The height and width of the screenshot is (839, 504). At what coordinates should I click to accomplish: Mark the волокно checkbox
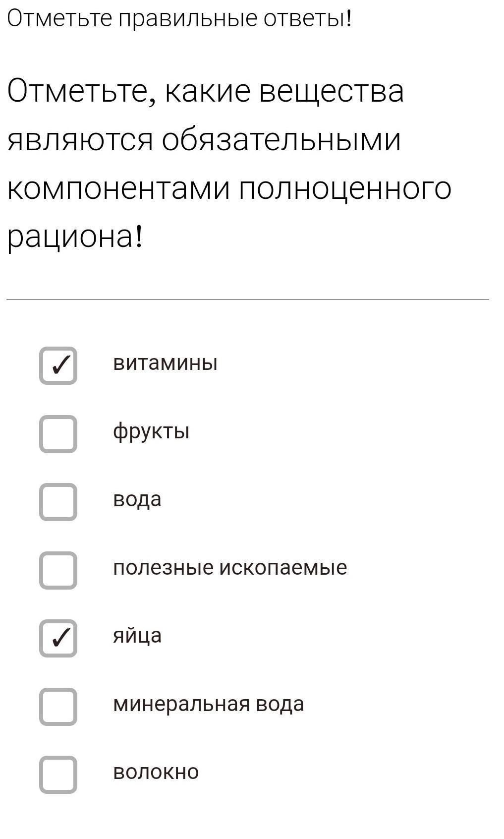pos(58,775)
